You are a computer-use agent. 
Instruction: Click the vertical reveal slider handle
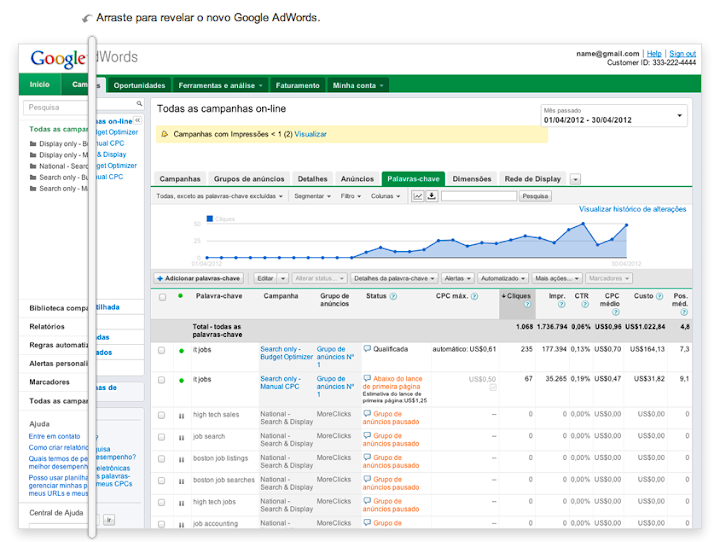click(92, 287)
